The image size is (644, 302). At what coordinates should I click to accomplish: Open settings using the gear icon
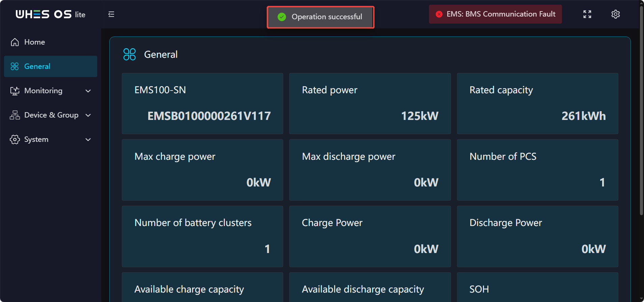coord(616,14)
